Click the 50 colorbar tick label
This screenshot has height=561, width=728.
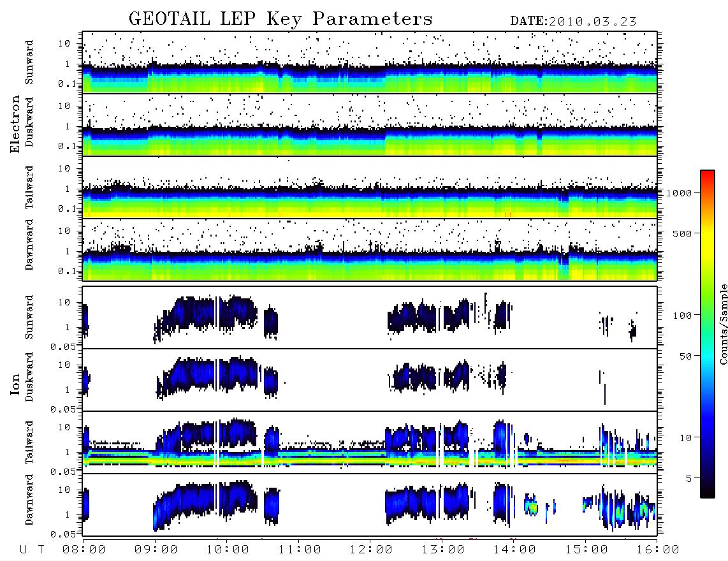[x=685, y=356]
